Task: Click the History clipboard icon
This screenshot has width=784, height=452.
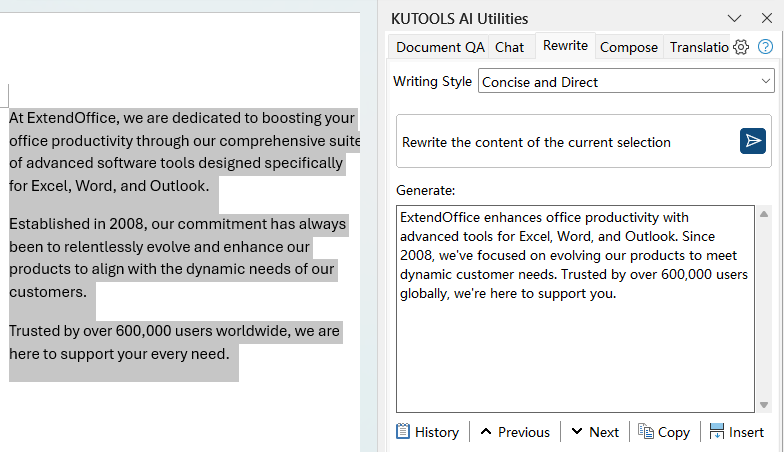Action: click(x=402, y=431)
